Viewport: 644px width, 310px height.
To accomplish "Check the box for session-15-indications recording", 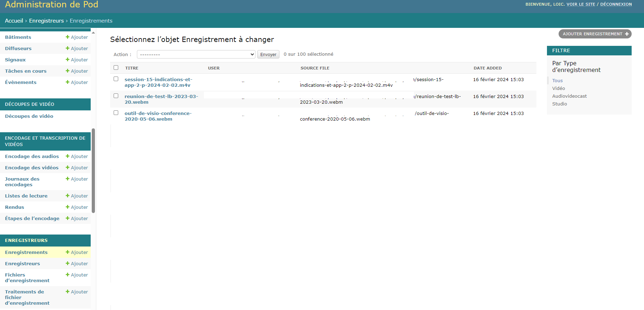I will pos(116,79).
